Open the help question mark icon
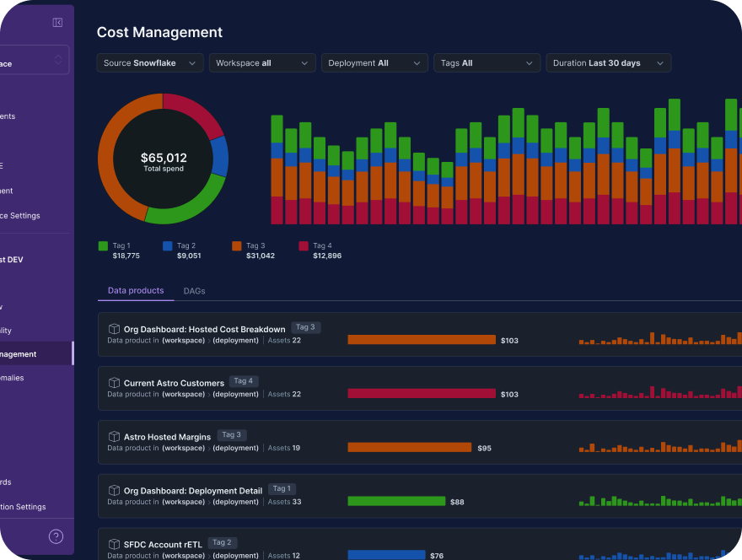This screenshot has width=742, height=560. (56, 536)
